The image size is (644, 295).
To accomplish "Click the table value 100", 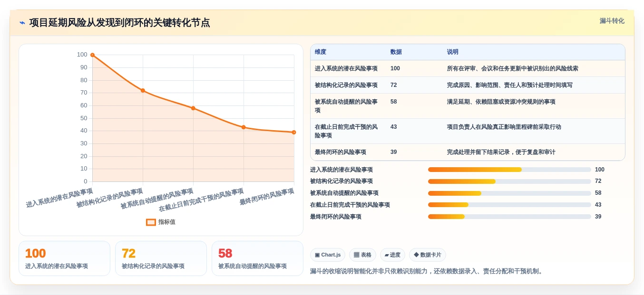I will tap(395, 68).
